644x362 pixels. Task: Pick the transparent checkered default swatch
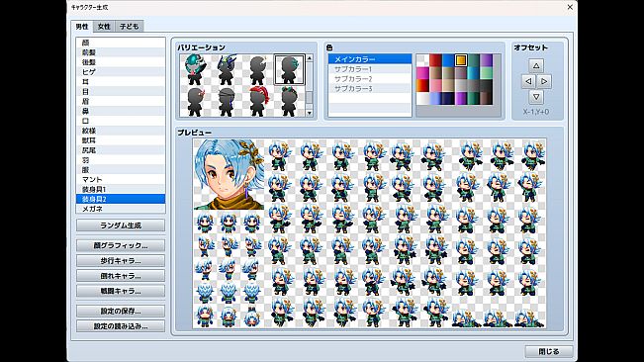pyautogui.click(x=422, y=60)
